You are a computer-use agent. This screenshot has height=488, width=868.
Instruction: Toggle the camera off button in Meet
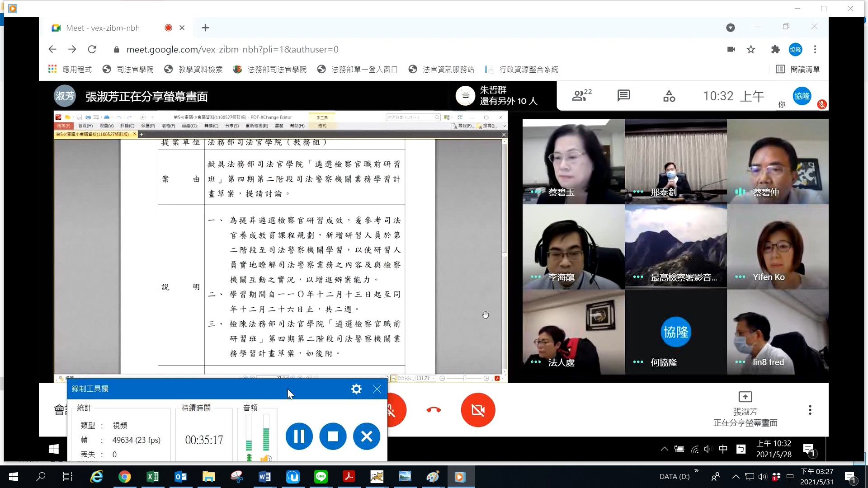click(478, 410)
